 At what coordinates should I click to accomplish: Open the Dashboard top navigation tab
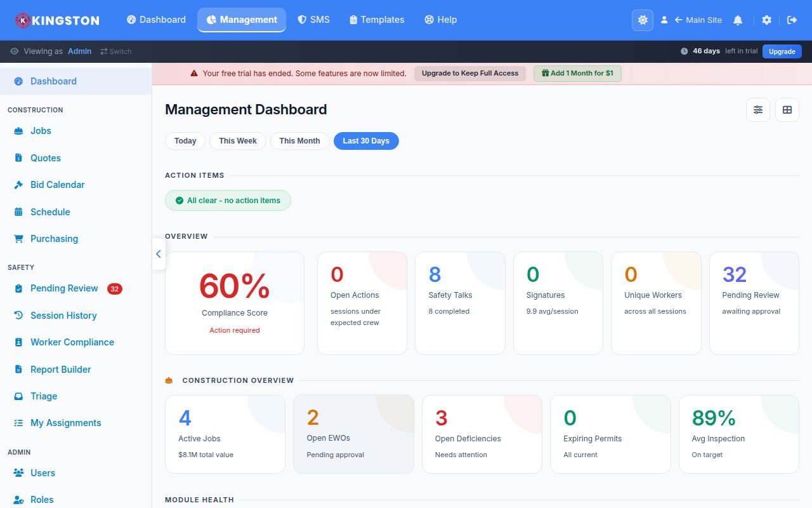pyautogui.click(x=156, y=20)
